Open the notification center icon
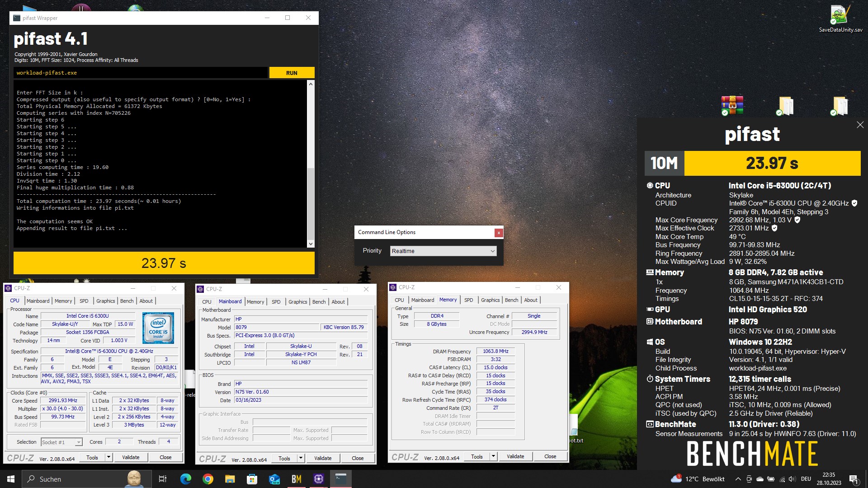The height and width of the screenshot is (488, 868). point(854,479)
